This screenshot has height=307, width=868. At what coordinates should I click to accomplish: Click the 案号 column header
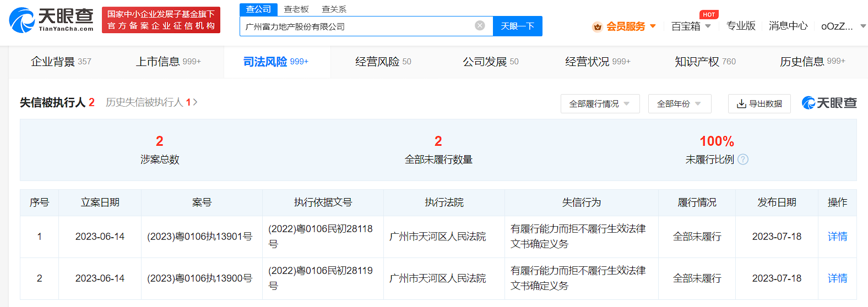point(202,202)
